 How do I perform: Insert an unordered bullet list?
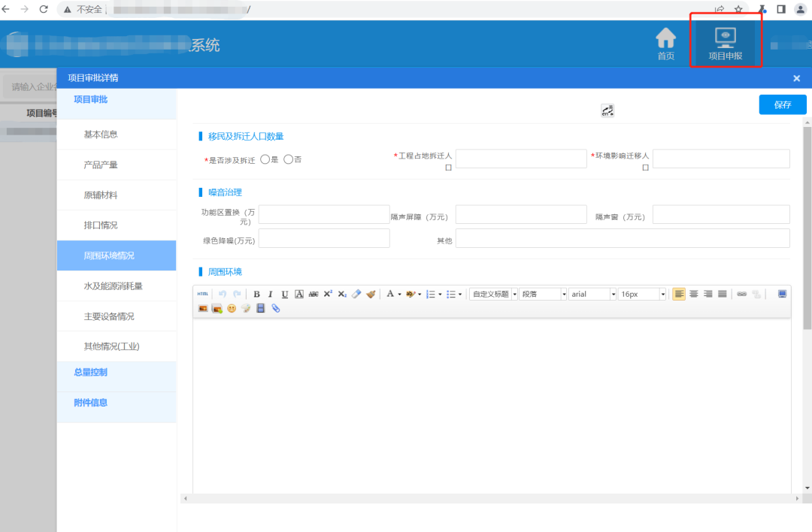click(x=451, y=294)
